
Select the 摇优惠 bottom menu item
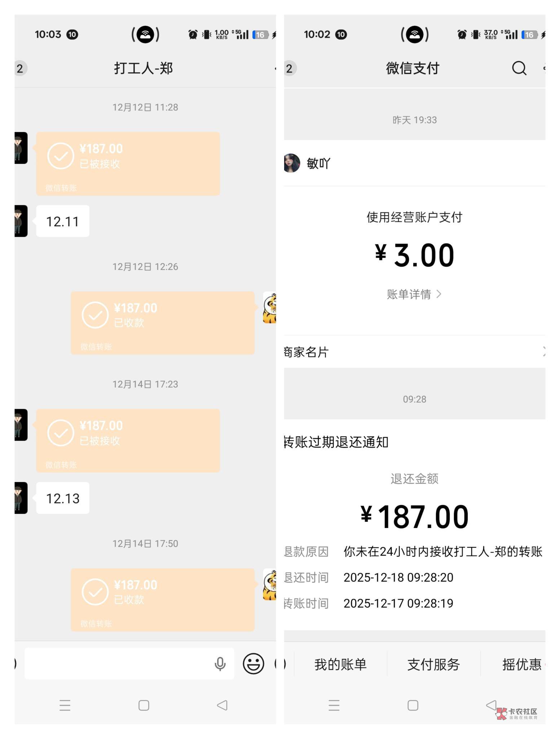point(522,664)
